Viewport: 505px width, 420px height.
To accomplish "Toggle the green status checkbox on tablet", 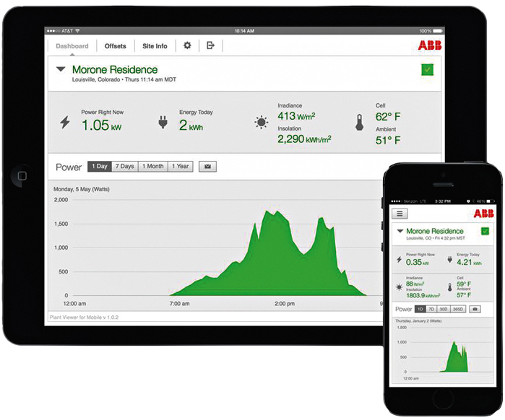I will click(427, 70).
